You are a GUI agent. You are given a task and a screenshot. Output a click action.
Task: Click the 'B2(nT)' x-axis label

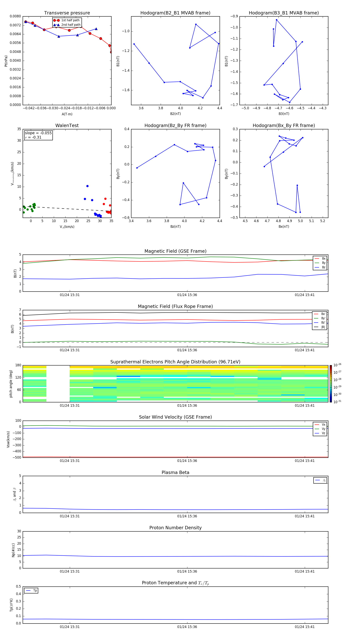point(175,114)
